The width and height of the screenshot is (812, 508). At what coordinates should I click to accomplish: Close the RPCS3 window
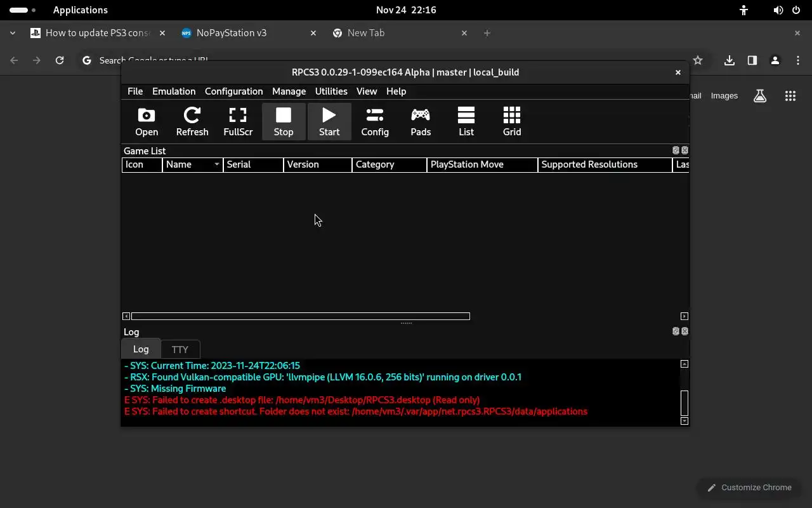678,72
